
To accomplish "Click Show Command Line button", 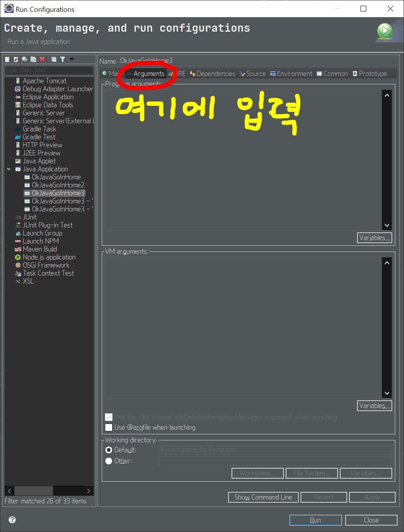I will pyautogui.click(x=263, y=497).
